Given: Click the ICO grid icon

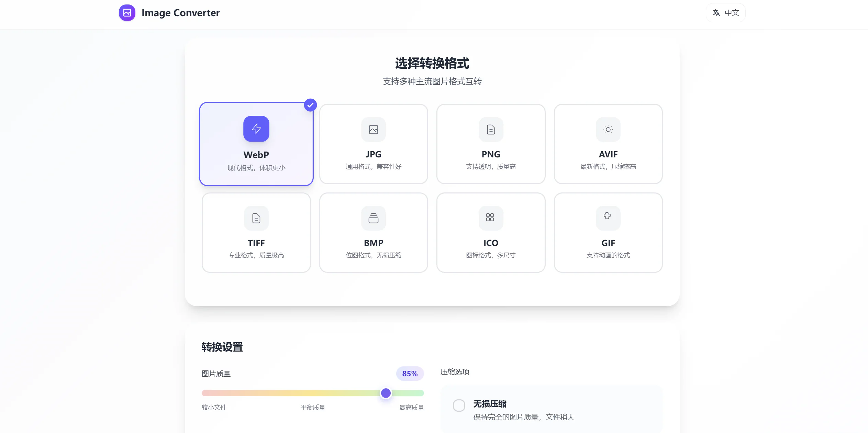Looking at the screenshot, I should (x=490, y=218).
